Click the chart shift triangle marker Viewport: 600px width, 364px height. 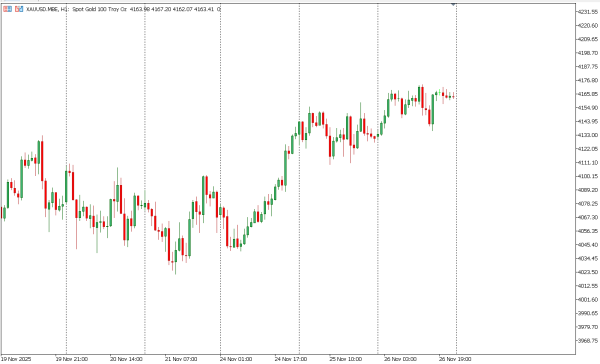coord(453,4)
